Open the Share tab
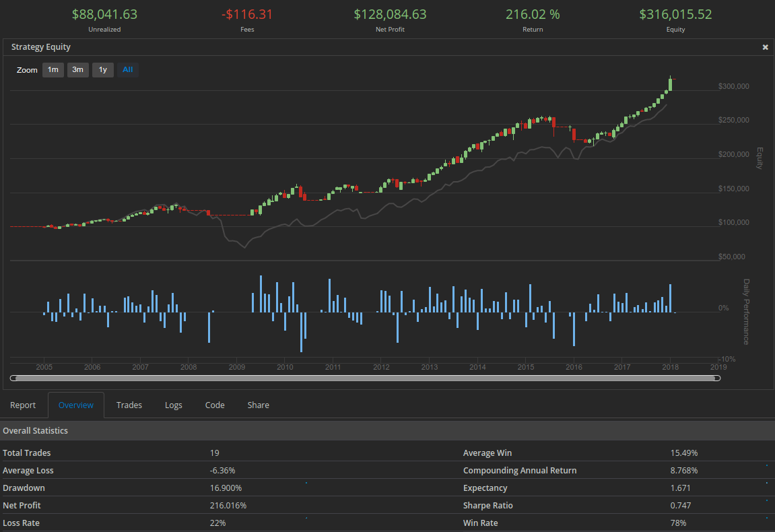775x532 pixels. (x=258, y=405)
